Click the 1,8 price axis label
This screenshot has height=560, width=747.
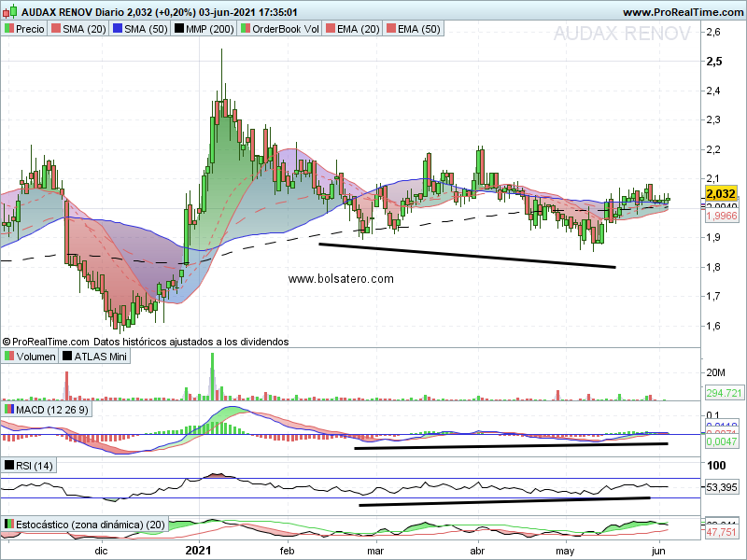(x=713, y=267)
